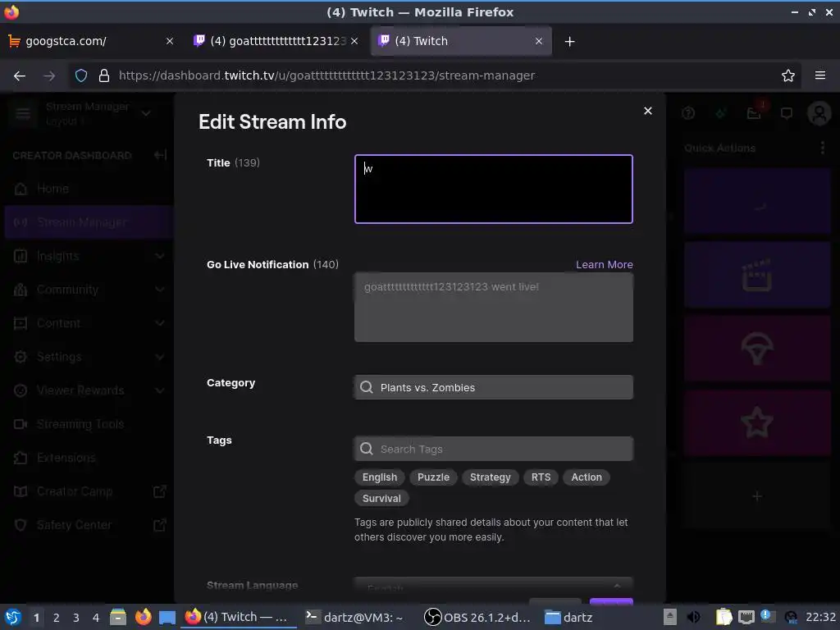Close the googstca.com tab
This screenshot has height=630, width=840.
(x=170, y=41)
